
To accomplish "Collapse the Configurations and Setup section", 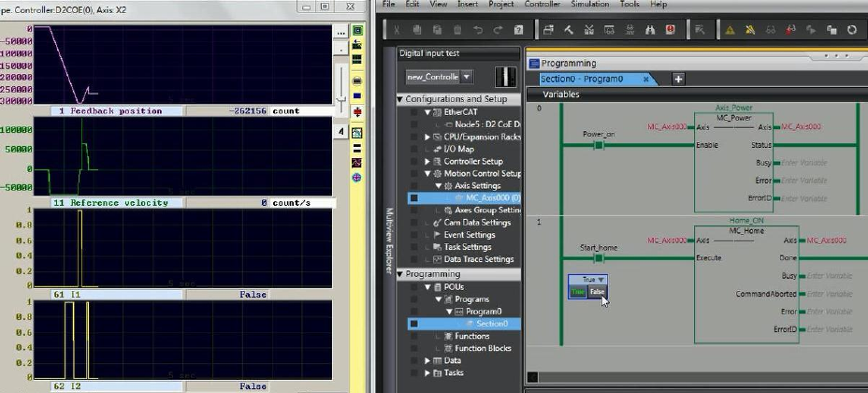I will point(400,99).
